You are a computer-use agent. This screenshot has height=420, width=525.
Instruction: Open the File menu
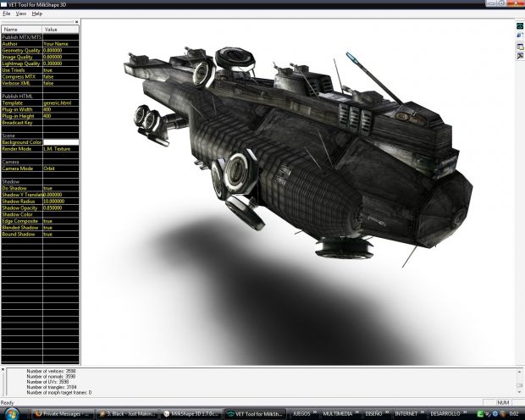pos(7,14)
